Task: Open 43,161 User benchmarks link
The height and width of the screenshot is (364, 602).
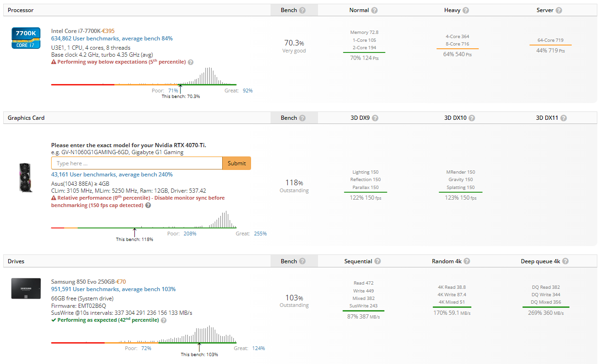Action: pos(112,175)
